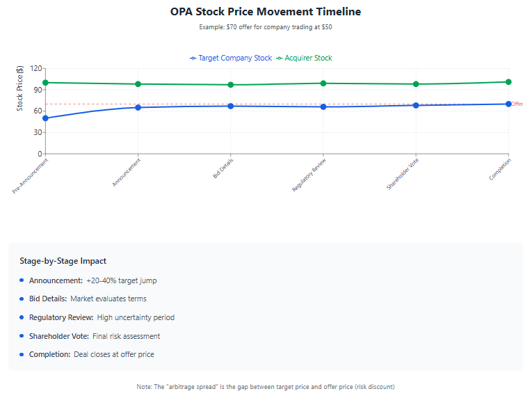Select the green Bid Details acquirer point
Image resolution: width=532 pixels, height=405 pixels.
pos(231,85)
